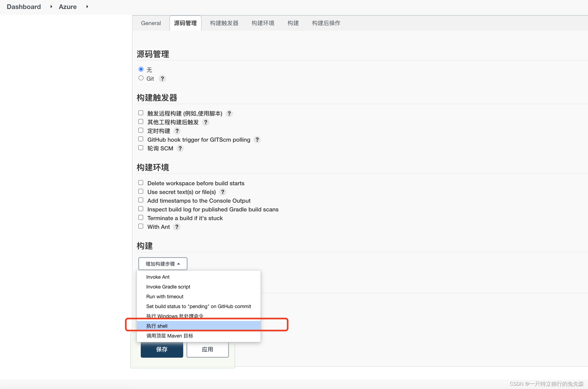Tick 其他工程构建后触发 checkbox
Screen dimensions: 588x389
(x=141, y=121)
